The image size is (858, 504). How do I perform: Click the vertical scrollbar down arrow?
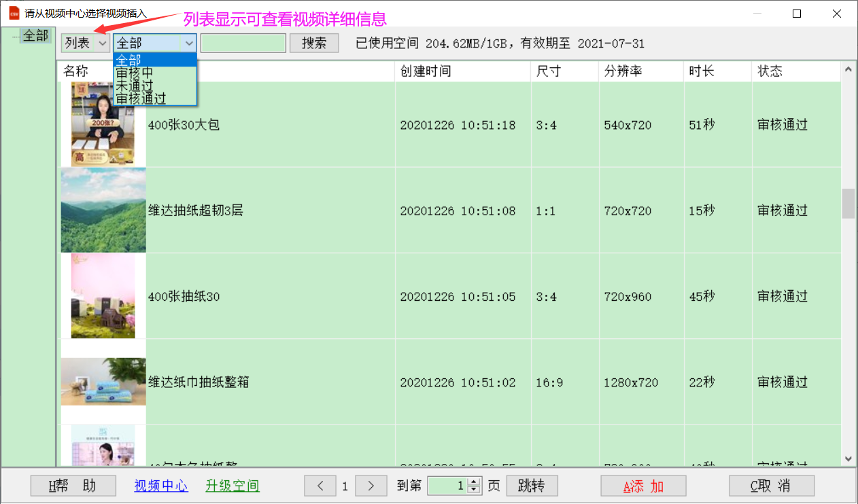coord(848,459)
